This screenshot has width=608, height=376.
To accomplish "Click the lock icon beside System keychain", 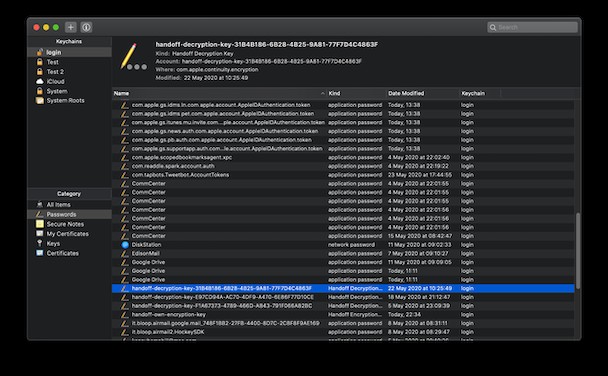I will coord(40,91).
